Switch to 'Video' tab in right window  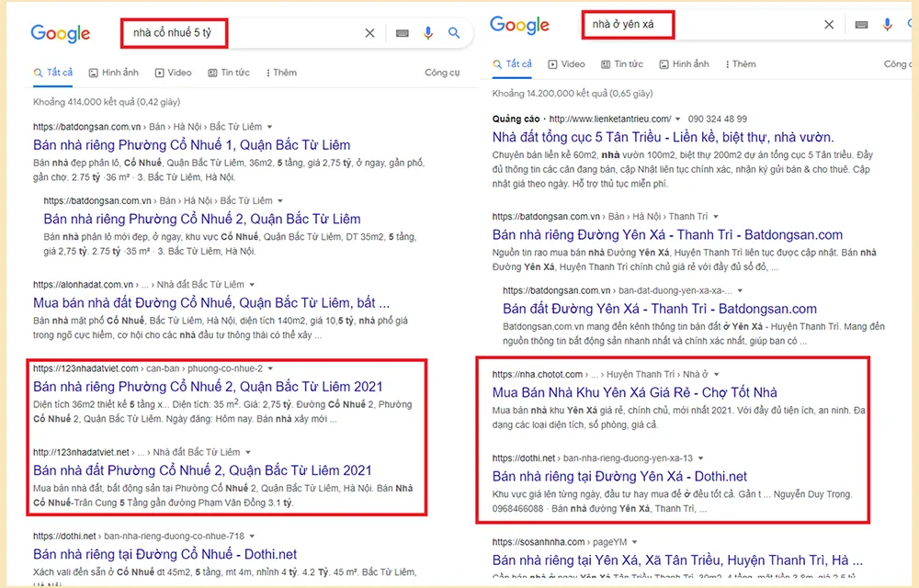click(x=567, y=64)
